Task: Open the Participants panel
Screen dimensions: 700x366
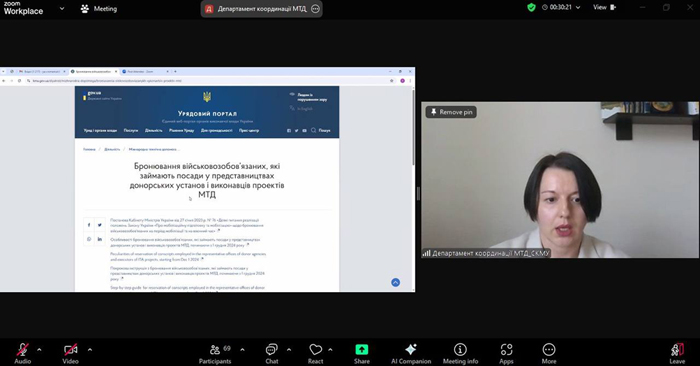Action: tap(215, 354)
